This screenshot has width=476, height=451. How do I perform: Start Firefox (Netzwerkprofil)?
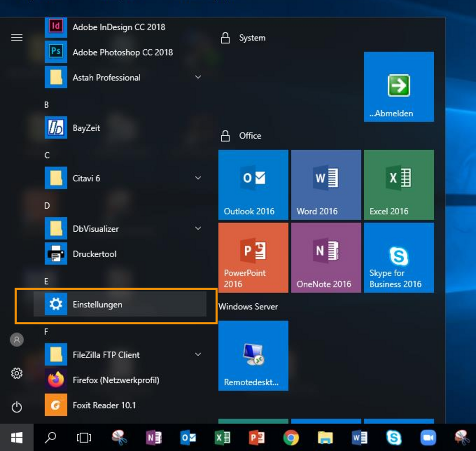(x=120, y=380)
